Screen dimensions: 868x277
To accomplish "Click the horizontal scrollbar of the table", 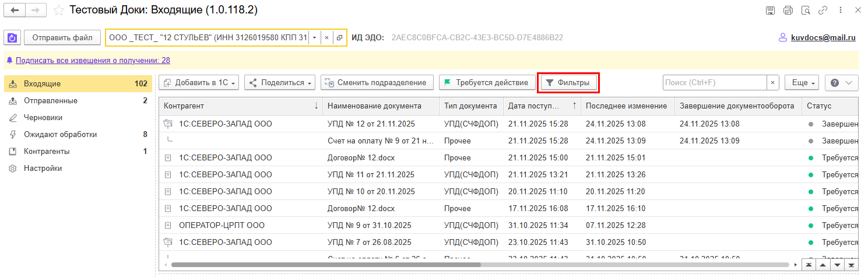I will pos(326,265).
